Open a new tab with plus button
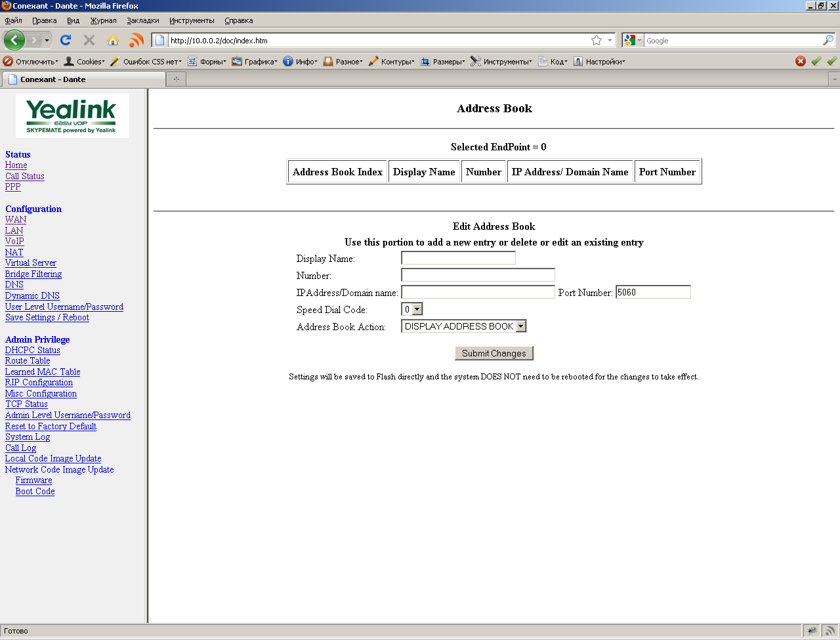The width and height of the screenshot is (840, 640). [x=177, y=79]
